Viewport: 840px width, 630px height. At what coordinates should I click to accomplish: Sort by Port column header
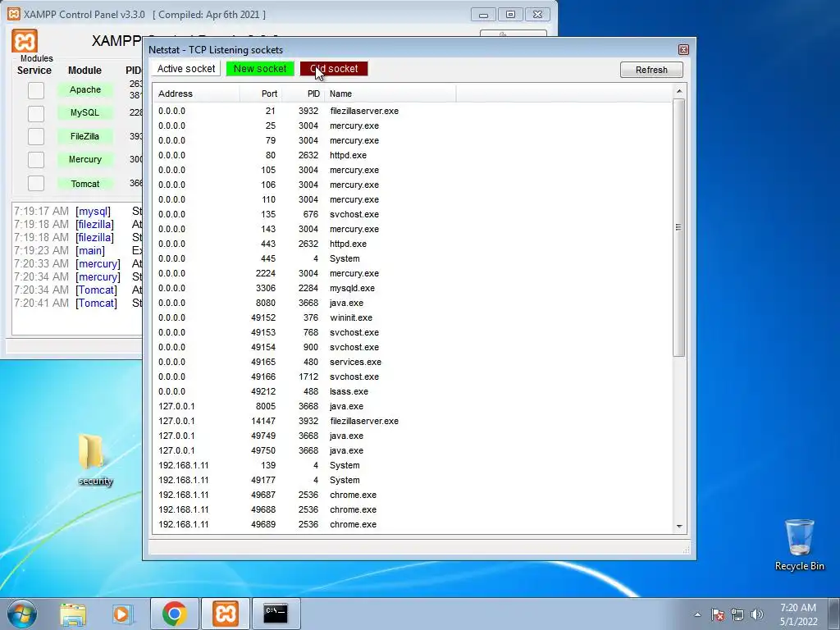[260, 94]
